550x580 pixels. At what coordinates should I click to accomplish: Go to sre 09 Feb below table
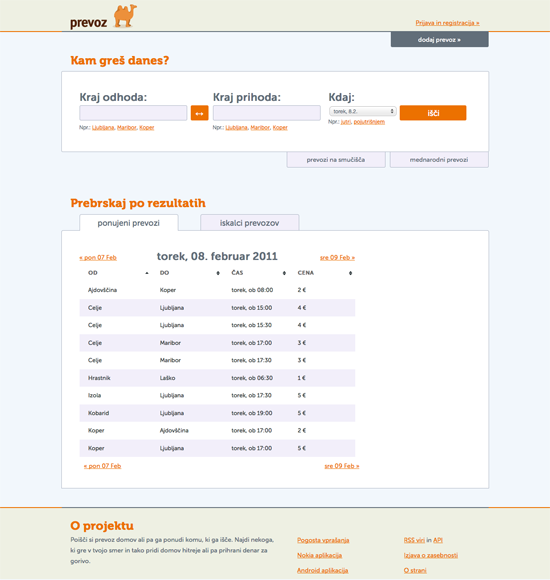point(342,466)
